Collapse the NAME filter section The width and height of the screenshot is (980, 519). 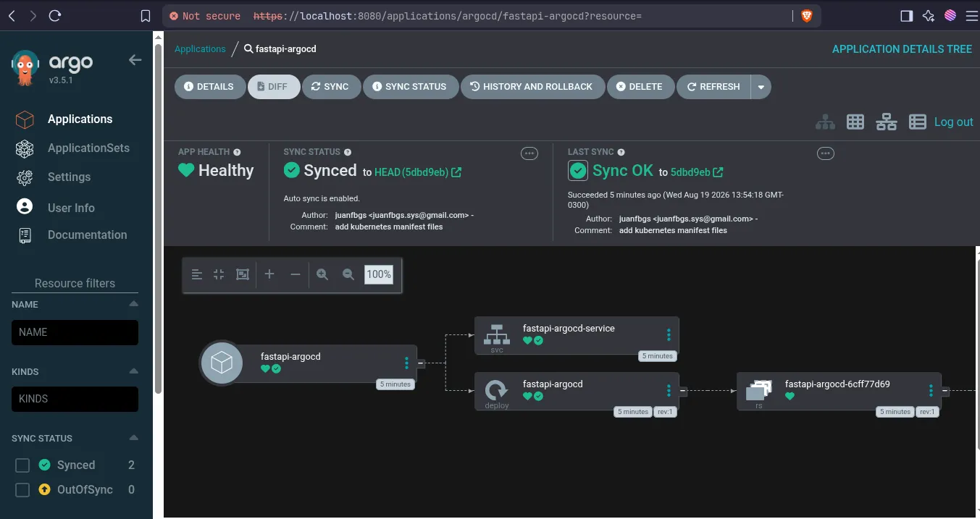pos(133,304)
